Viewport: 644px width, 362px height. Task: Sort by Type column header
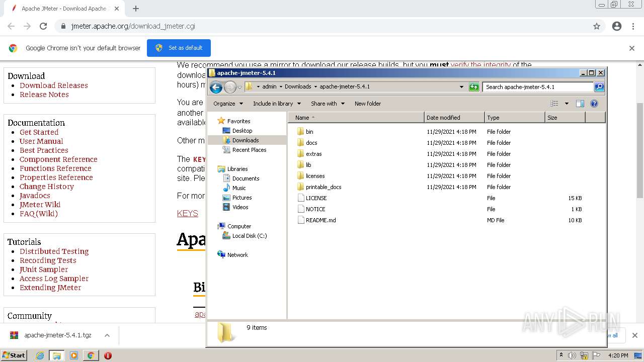[515, 118]
